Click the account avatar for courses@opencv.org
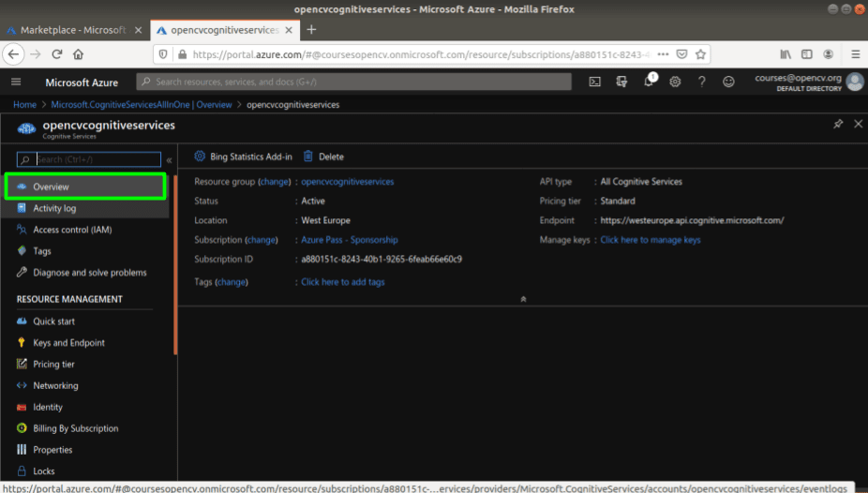The width and height of the screenshot is (868, 493). point(855,82)
